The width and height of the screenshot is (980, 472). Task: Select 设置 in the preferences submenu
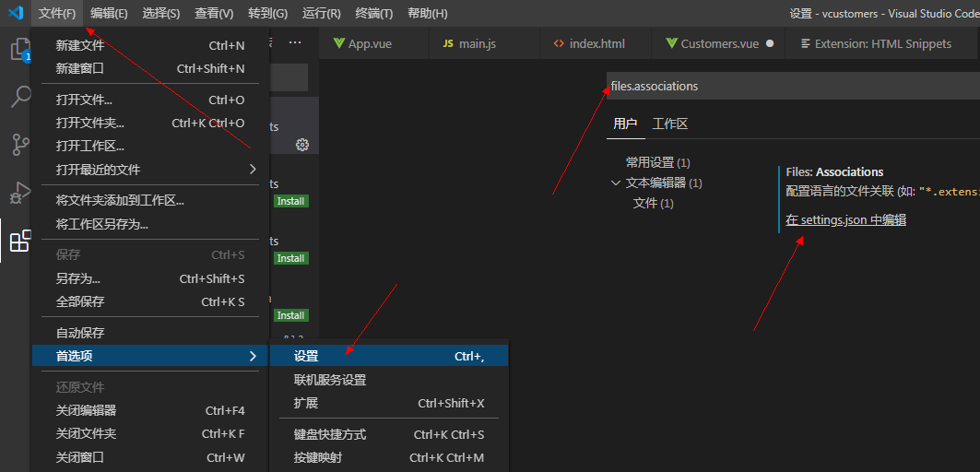click(389, 357)
